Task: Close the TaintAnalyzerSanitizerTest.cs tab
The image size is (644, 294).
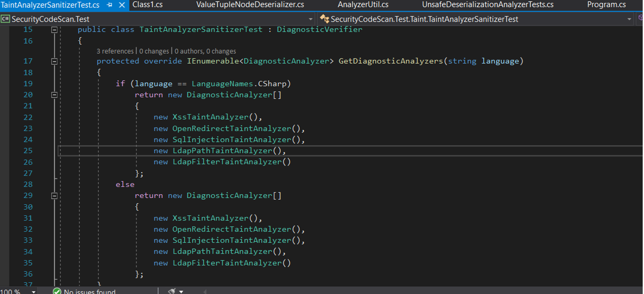Action: pos(122,5)
